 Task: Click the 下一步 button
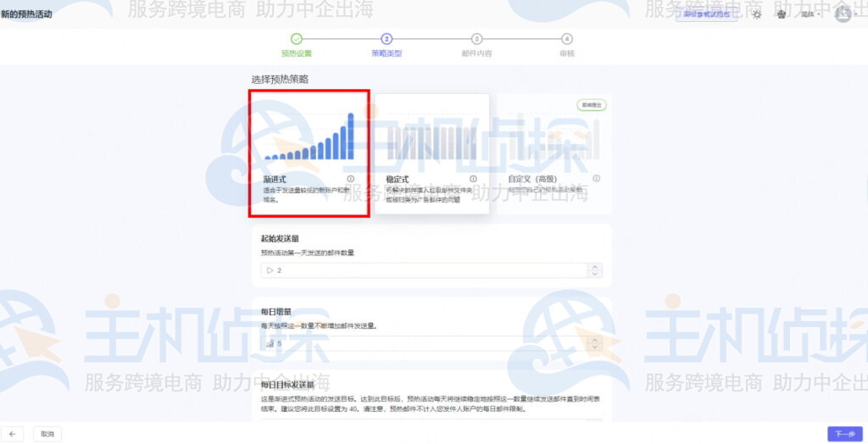[845, 434]
